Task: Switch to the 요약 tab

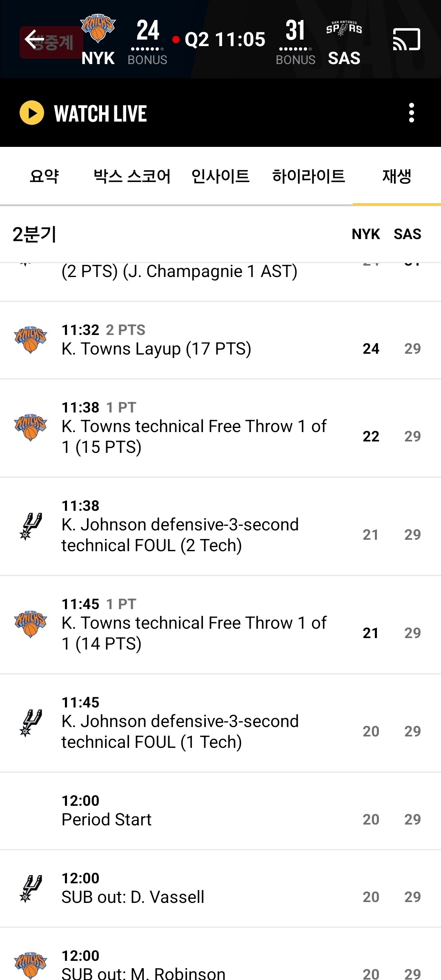Action: 44,176
